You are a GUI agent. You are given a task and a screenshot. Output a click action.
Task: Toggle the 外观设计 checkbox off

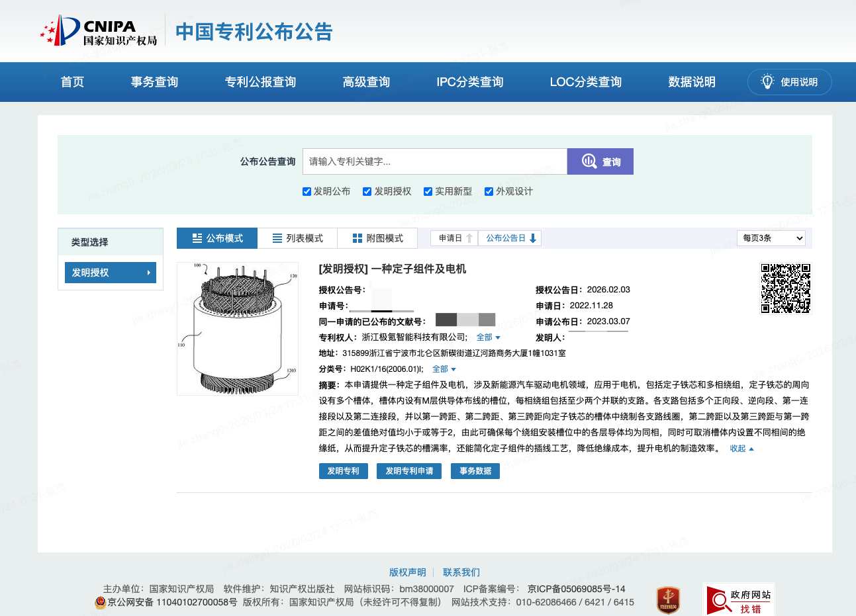[489, 191]
